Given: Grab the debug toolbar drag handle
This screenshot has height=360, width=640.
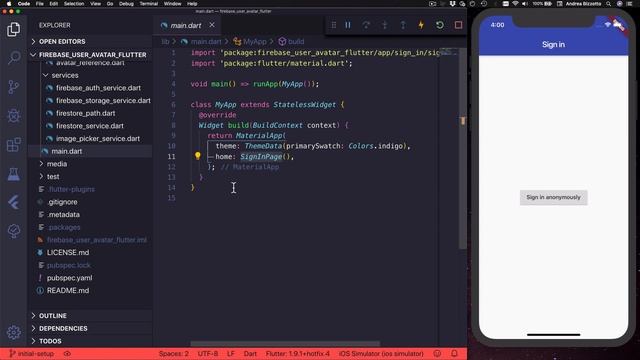Looking at the screenshot, I should tap(333, 25).
